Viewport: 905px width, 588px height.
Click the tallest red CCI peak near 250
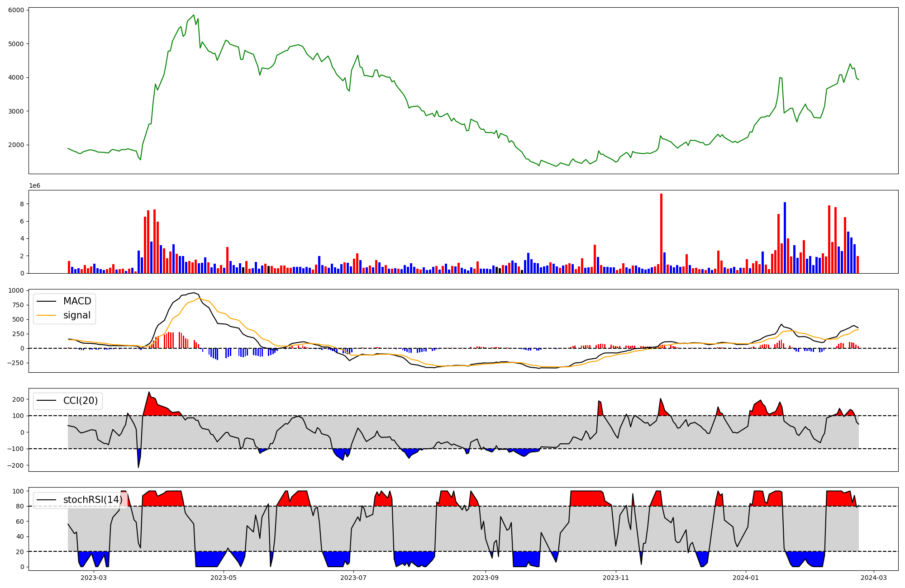click(149, 392)
